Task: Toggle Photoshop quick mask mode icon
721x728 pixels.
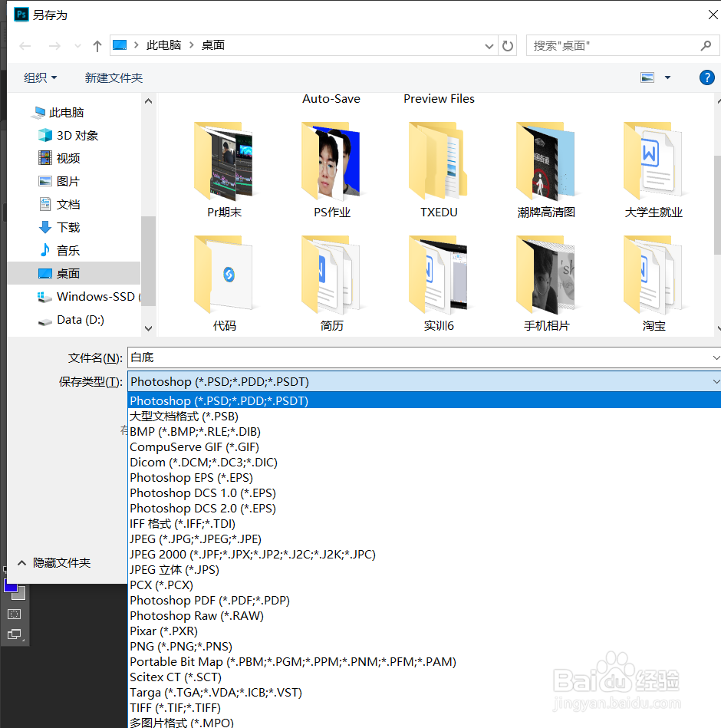Action: (x=15, y=614)
